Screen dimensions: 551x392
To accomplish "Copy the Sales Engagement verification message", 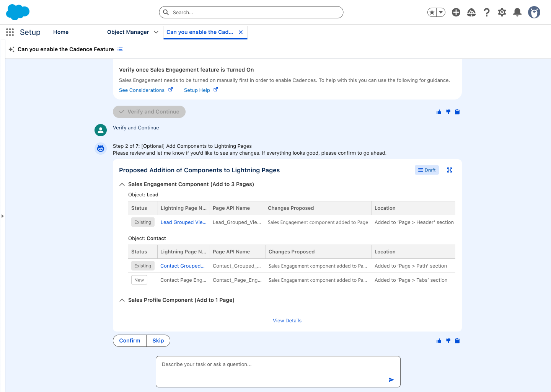I will tap(457, 112).
